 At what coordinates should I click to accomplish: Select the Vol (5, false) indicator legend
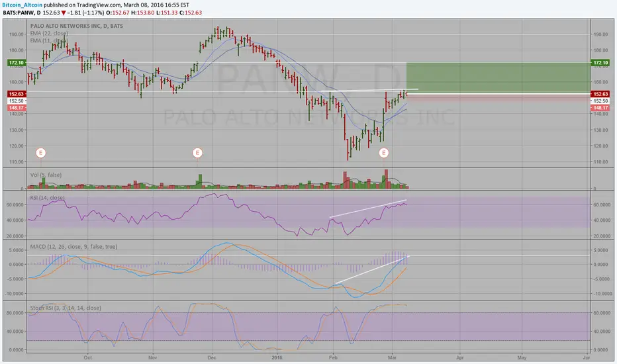tap(46, 175)
